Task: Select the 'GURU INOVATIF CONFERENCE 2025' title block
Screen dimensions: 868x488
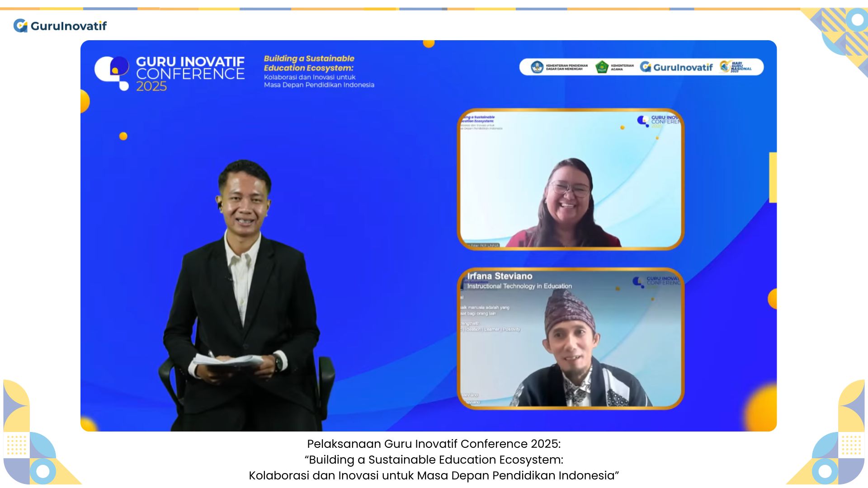Action: tap(190, 72)
